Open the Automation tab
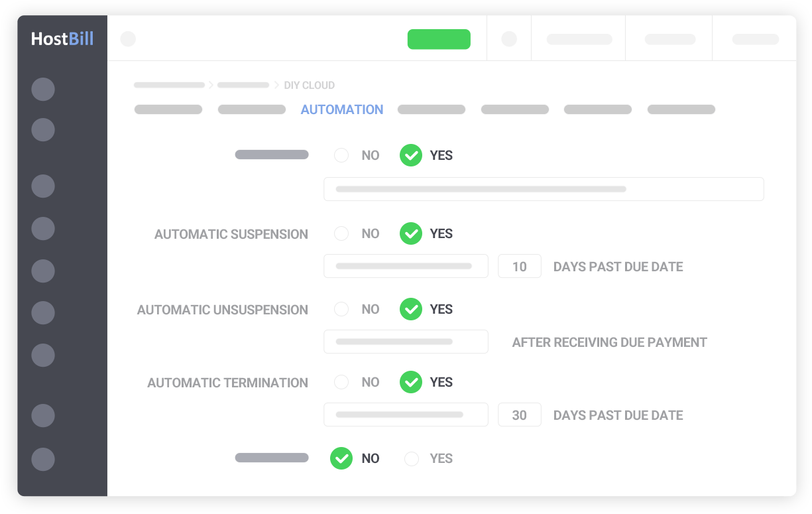 point(342,110)
